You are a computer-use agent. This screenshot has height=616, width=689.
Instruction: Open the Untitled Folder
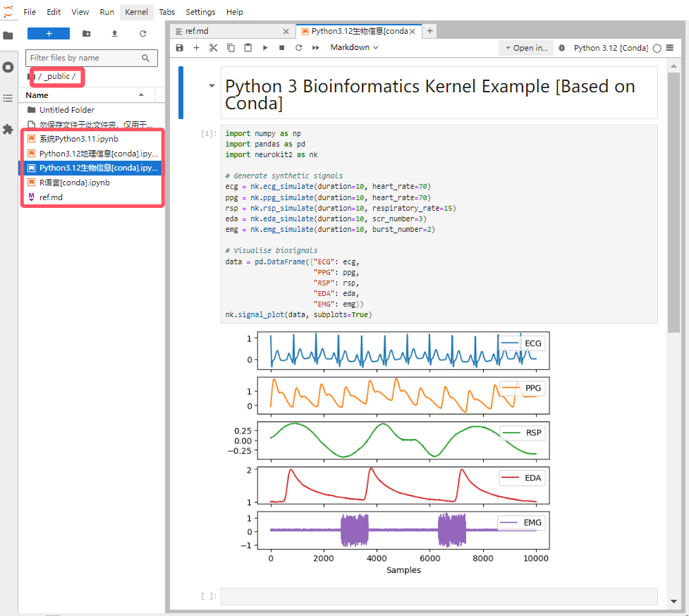[92, 110]
